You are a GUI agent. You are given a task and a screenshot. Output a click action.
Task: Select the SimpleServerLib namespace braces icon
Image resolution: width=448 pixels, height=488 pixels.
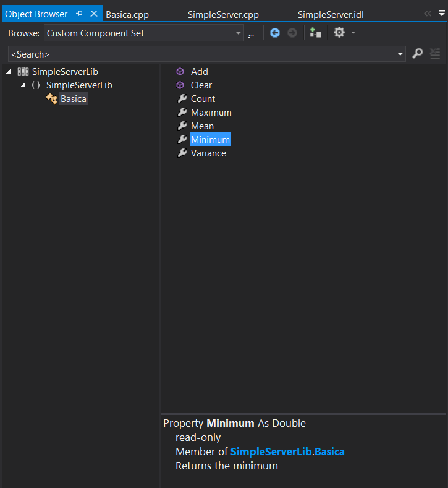click(36, 85)
